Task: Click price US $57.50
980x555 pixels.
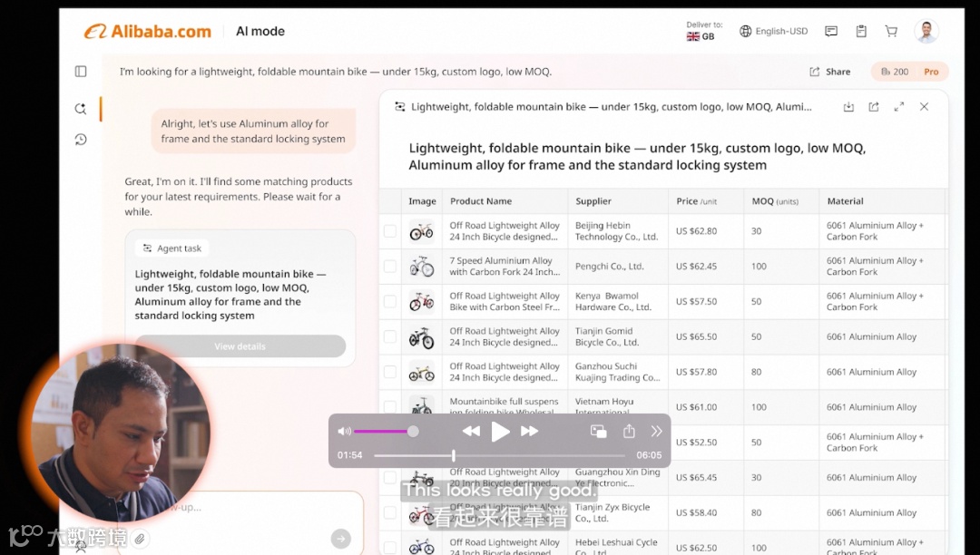Action: (696, 302)
